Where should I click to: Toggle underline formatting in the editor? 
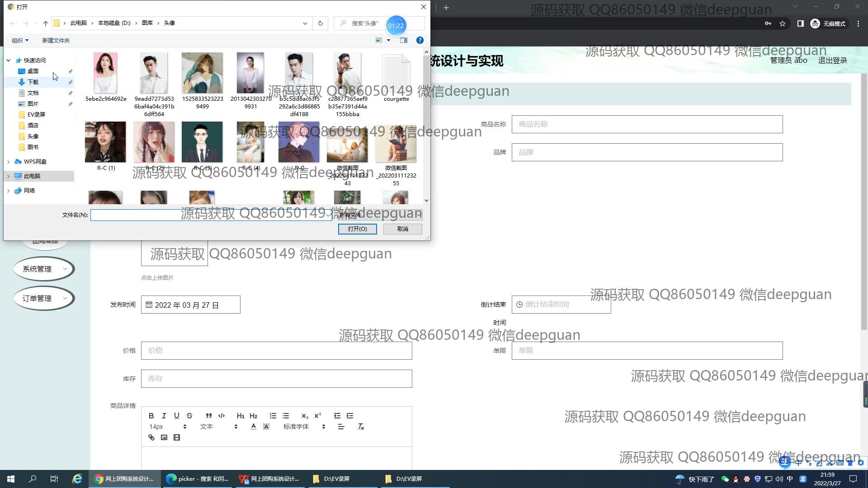click(177, 416)
